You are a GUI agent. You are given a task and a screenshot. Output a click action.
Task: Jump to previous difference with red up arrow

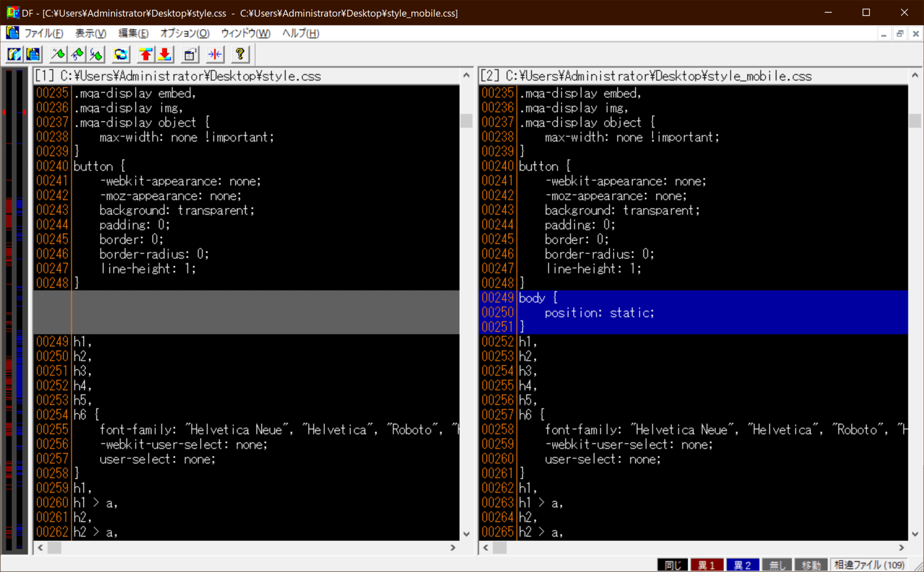(146, 54)
